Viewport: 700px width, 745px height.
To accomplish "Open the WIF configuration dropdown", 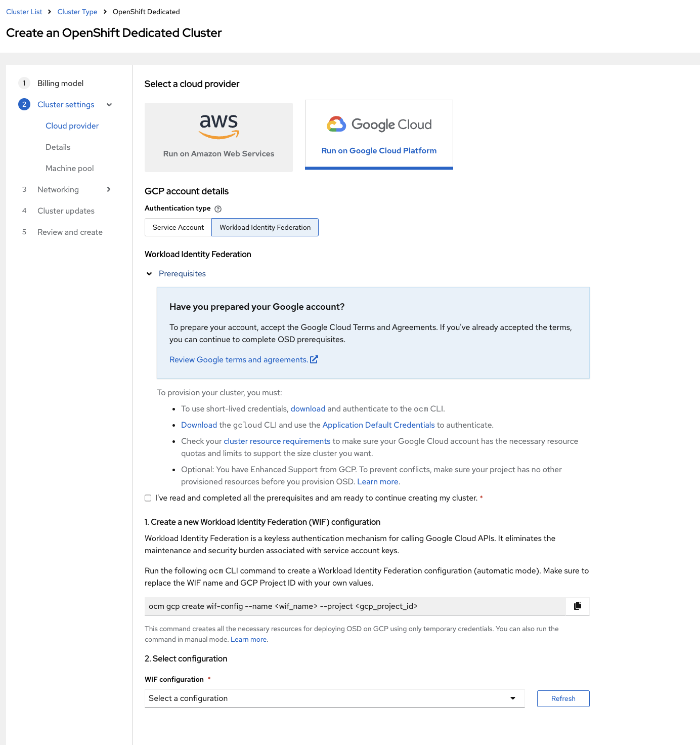I will point(334,698).
